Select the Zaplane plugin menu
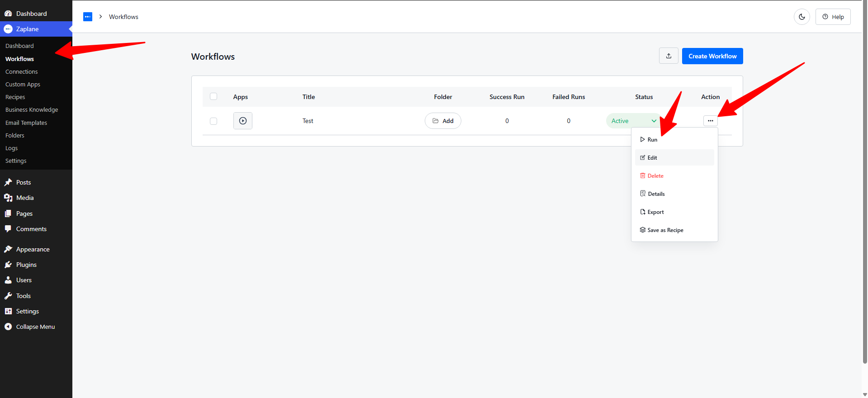This screenshot has height=398, width=868. point(36,29)
